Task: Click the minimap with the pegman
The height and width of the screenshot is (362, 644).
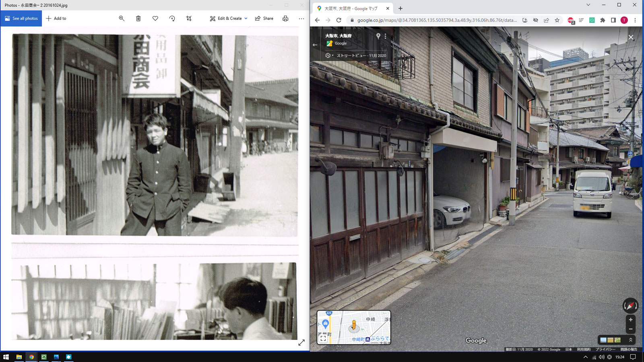Action: coord(354,327)
